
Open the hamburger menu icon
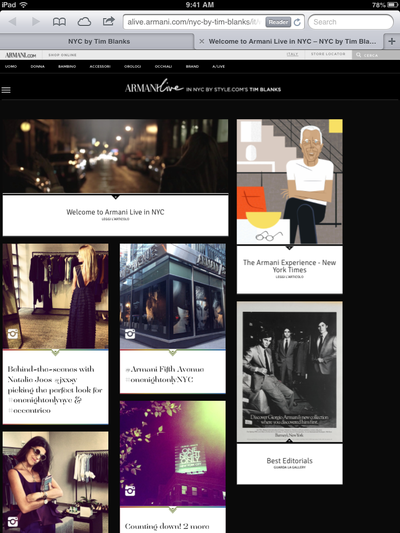click(x=6, y=90)
